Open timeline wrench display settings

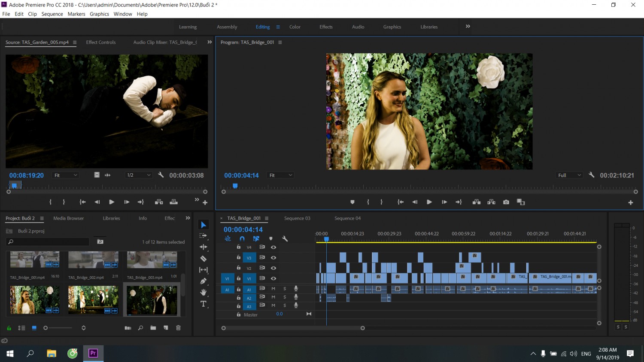coord(285,239)
